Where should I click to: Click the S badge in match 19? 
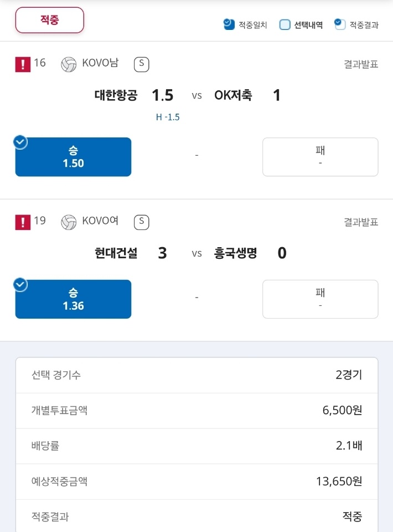pos(142,222)
